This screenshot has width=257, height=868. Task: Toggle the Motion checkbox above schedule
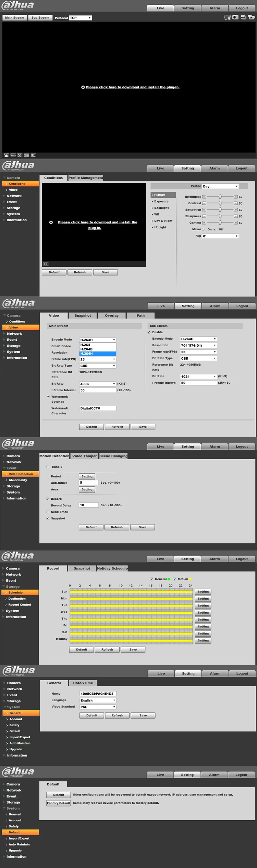coord(174,579)
